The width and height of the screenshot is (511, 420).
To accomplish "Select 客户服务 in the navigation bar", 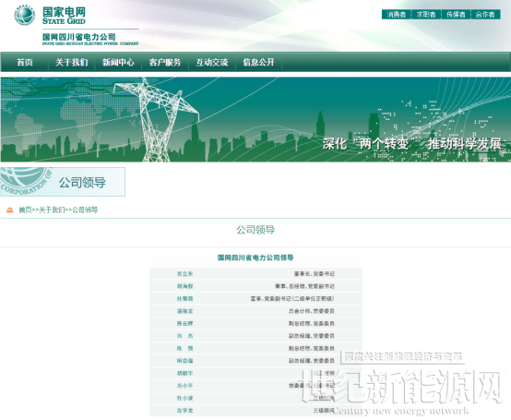I will [x=165, y=62].
